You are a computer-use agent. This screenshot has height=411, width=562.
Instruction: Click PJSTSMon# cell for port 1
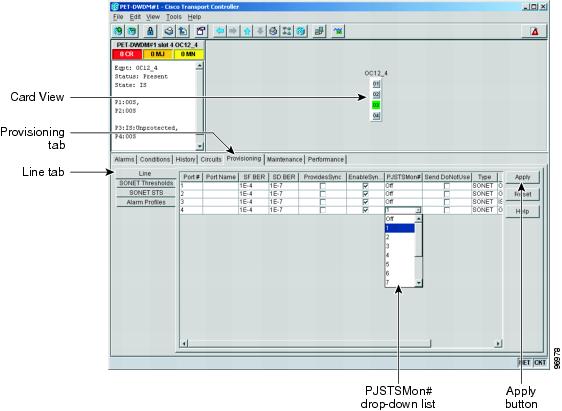[403, 186]
